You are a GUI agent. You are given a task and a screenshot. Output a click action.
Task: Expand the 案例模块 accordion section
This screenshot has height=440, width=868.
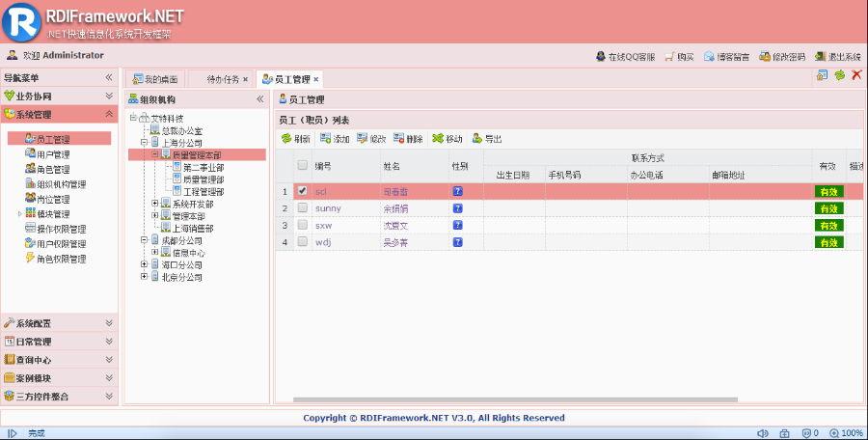tap(109, 378)
